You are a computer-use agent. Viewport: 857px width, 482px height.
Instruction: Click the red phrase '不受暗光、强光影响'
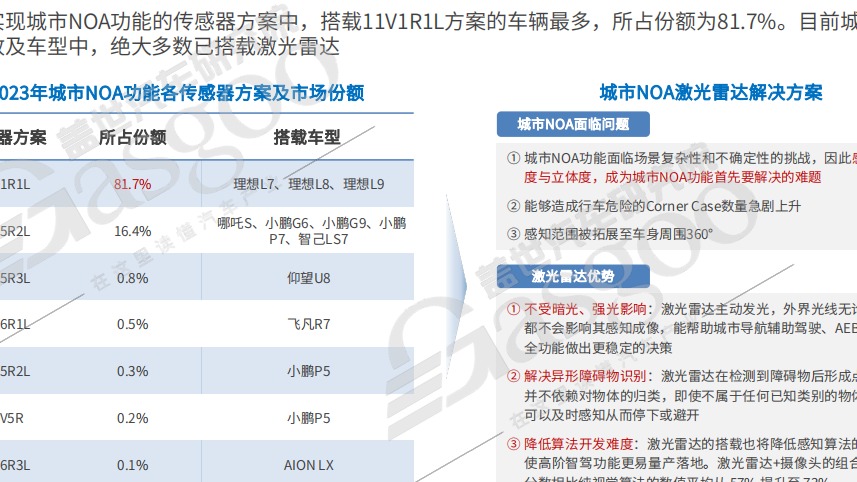(x=585, y=309)
